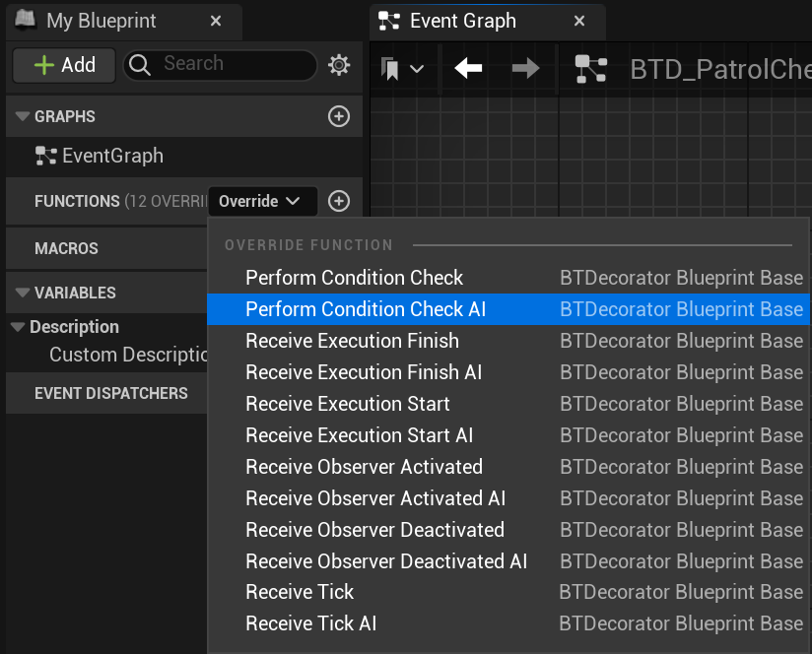Click the green plus Add button

64,65
